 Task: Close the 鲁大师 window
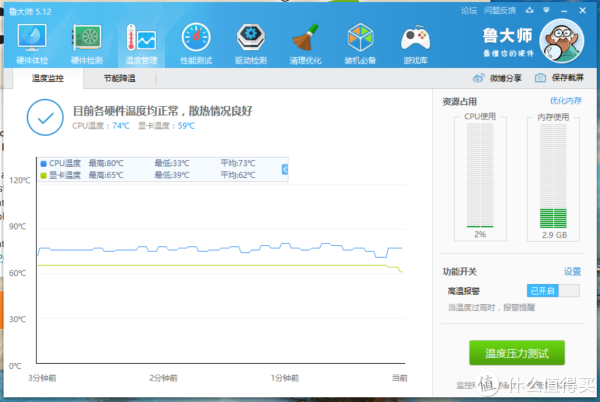pos(582,10)
